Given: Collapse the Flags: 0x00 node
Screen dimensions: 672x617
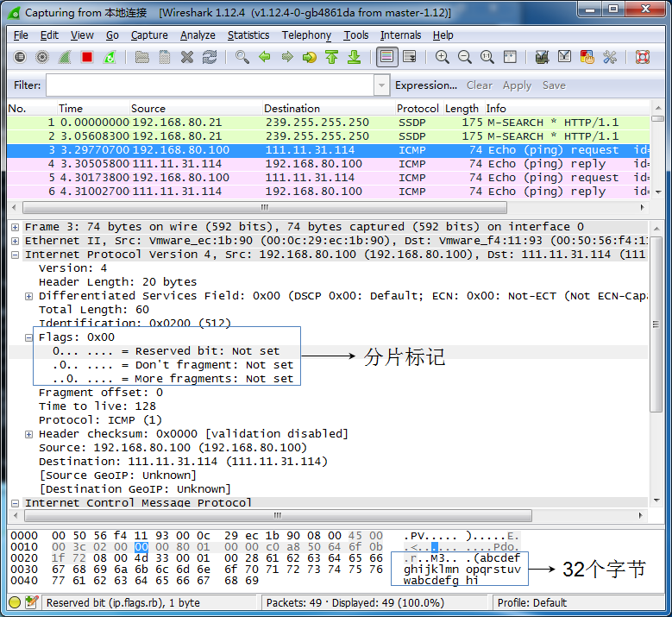Looking at the screenshot, I should [x=28, y=337].
